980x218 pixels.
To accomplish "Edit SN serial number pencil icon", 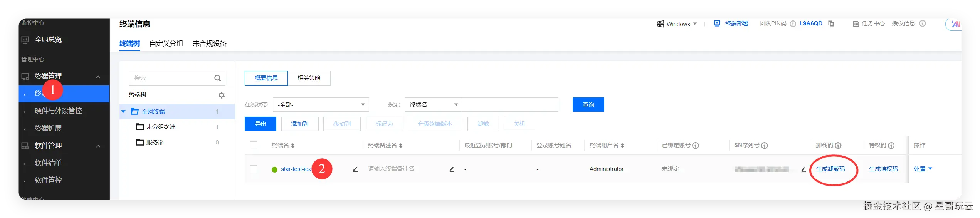I will (x=803, y=169).
